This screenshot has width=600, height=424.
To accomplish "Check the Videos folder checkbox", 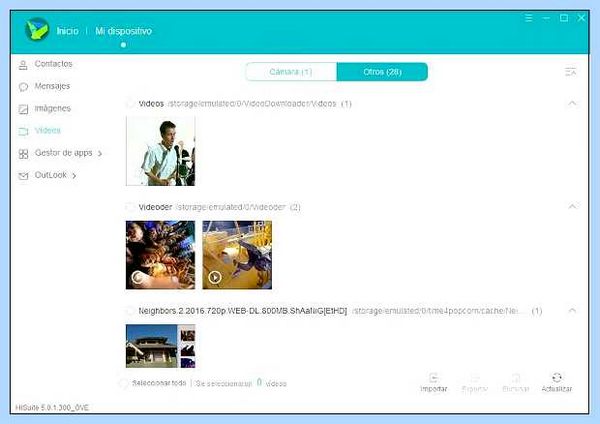I will [x=130, y=103].
